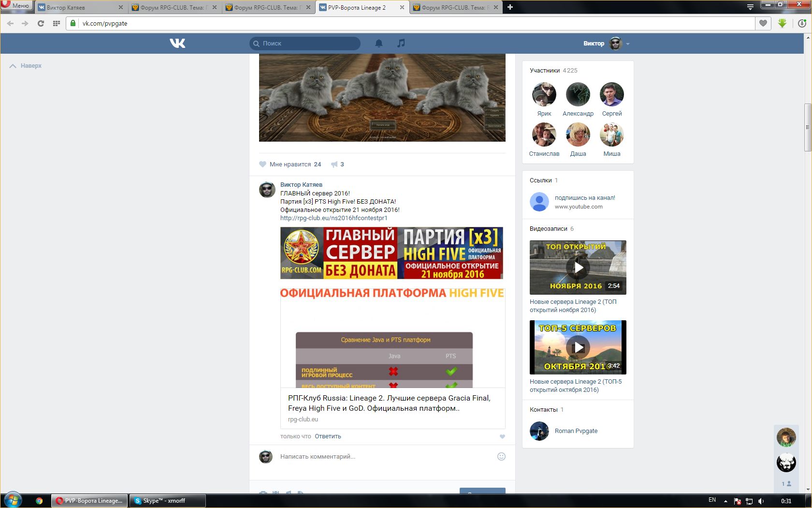Switch to the Skype xmorff taskbar window
Viewport: 812px width, 508px height.
coord(167,501)
